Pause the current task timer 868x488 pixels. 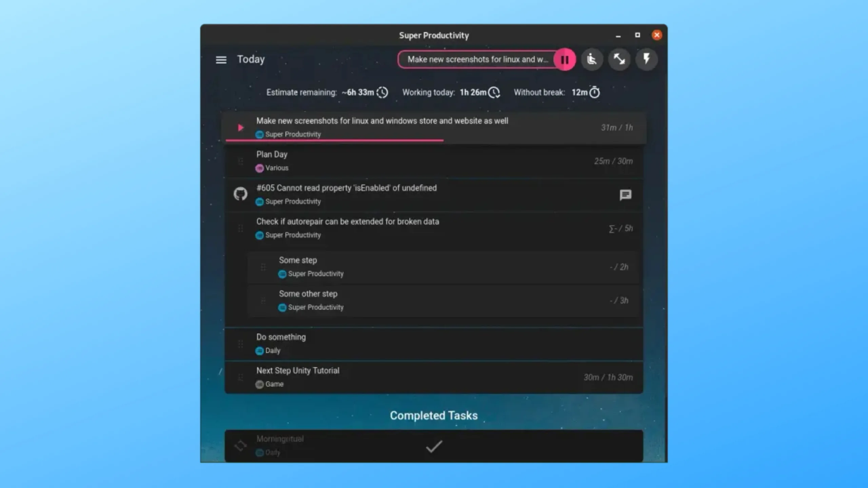[x=565, y=60]
